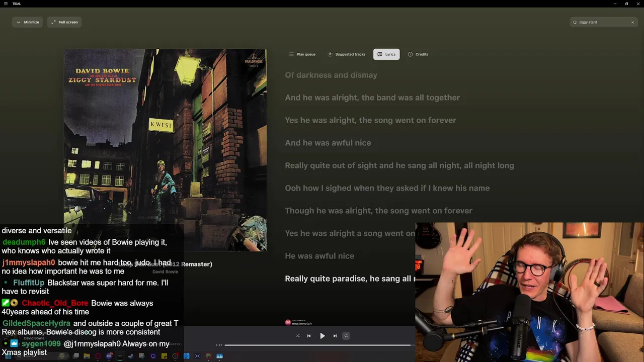Click the Play queue list icon
Viewport: 644px width, 362px height.
coord(291,54)
